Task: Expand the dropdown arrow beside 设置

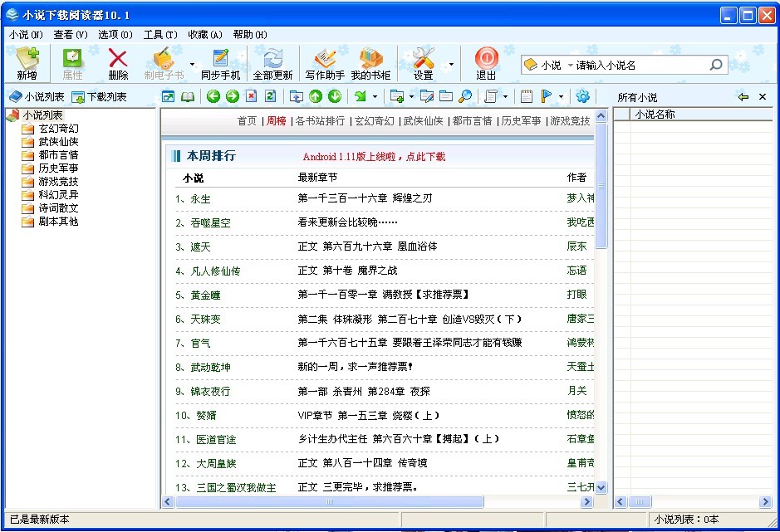Action: tap(451, 64)
